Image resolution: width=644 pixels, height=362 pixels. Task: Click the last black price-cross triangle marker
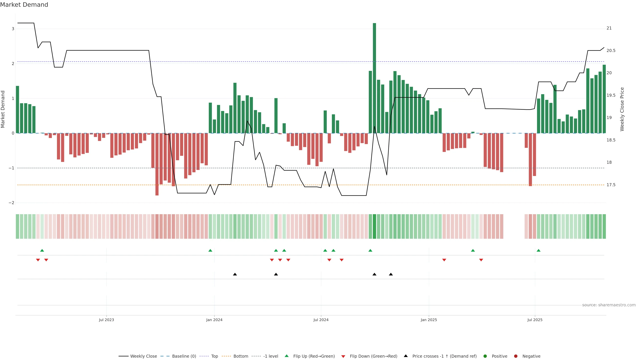[x=391, y=274]
